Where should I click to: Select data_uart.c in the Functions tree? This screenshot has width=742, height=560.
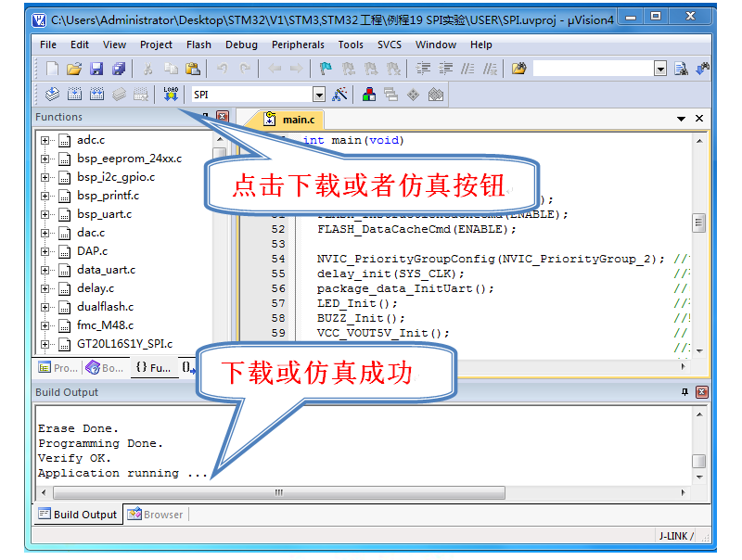pyautogui.click(x=106, y=270)
